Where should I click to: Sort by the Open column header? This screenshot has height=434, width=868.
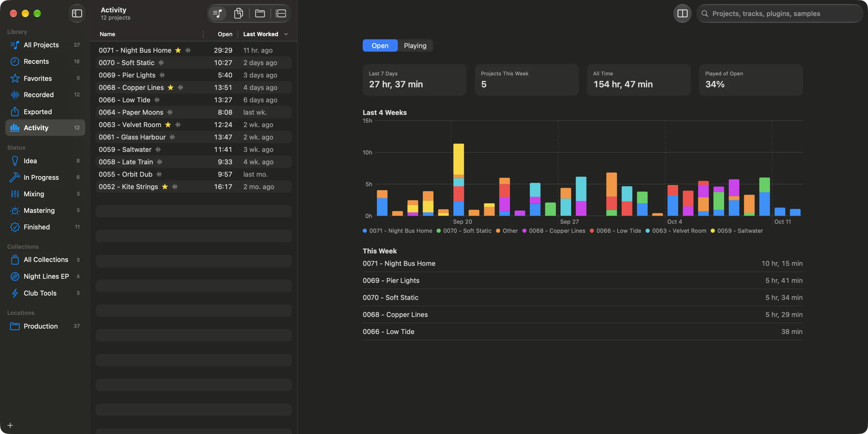pyautogui.click(x=225, y=34)
